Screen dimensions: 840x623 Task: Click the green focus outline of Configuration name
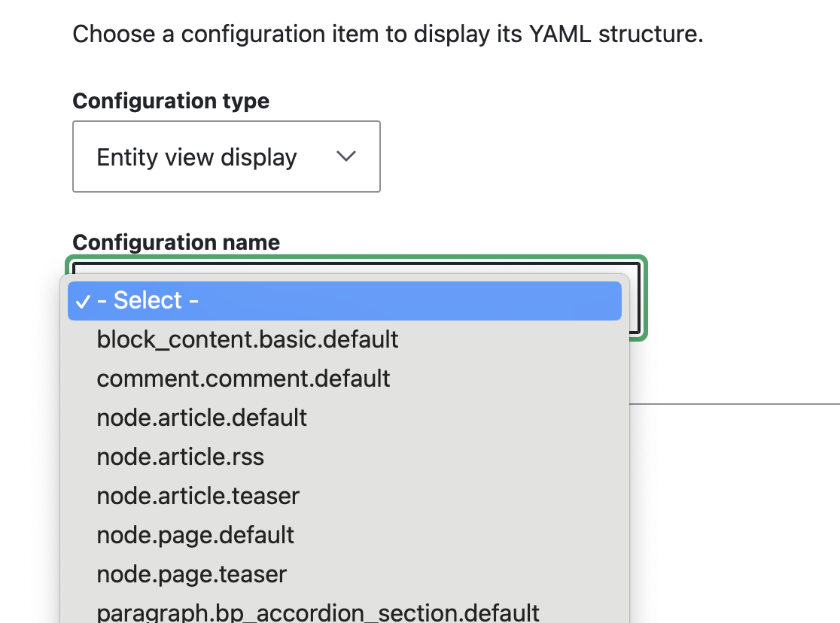pyautogui.click(x=645, y=301)
